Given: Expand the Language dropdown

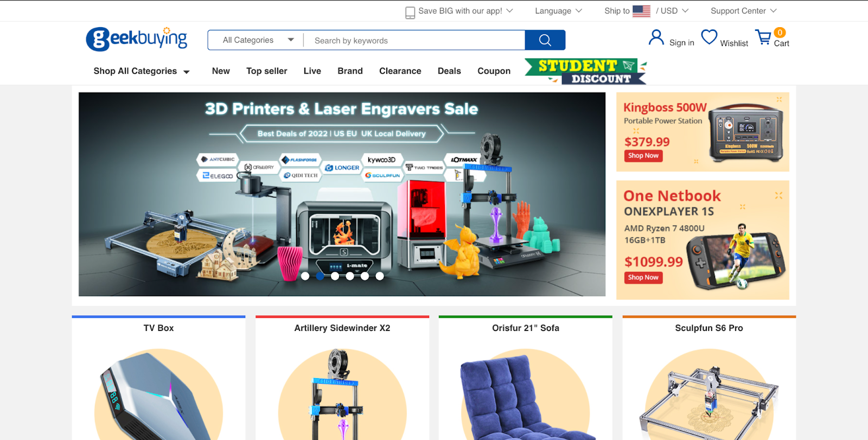Looking at the screenshot, I should tap(558, 11).
